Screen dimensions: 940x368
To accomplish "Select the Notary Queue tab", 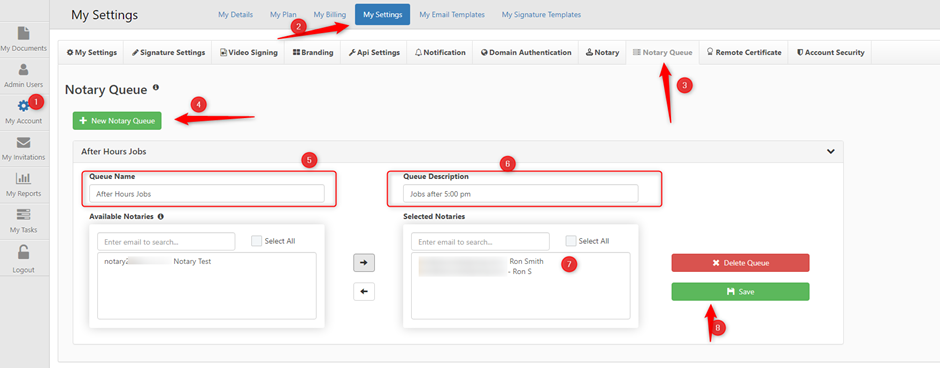I will [662, 53].
